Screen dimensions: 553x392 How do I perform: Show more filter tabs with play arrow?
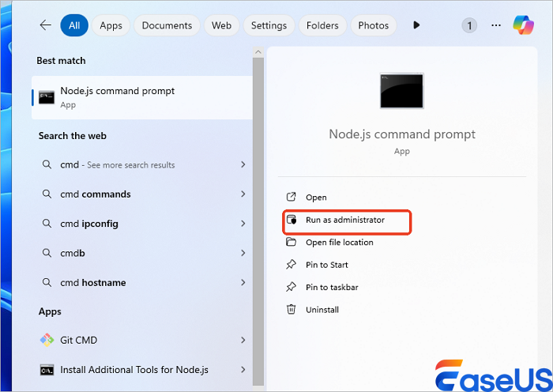pos(416,25)
